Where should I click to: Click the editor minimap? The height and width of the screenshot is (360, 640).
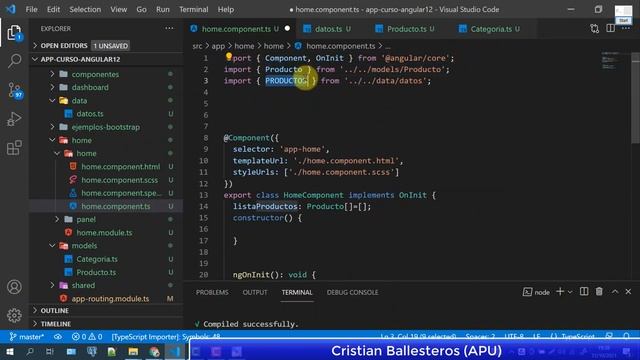pos(611,61)
